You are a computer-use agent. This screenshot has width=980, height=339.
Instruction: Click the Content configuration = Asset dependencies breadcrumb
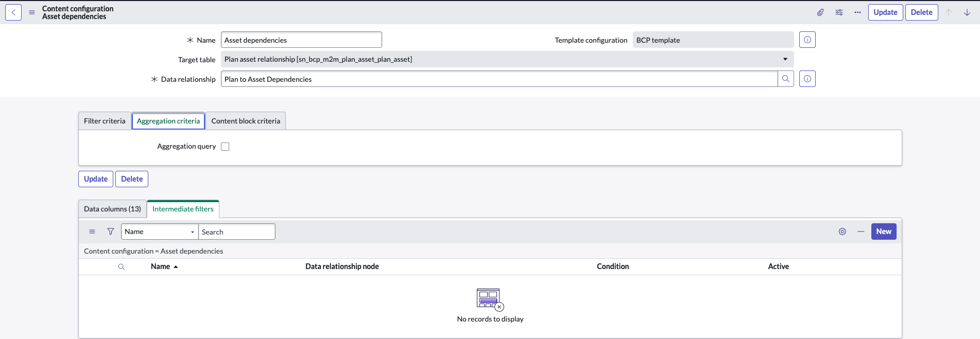pyautogui.click(x=153, y=251)
